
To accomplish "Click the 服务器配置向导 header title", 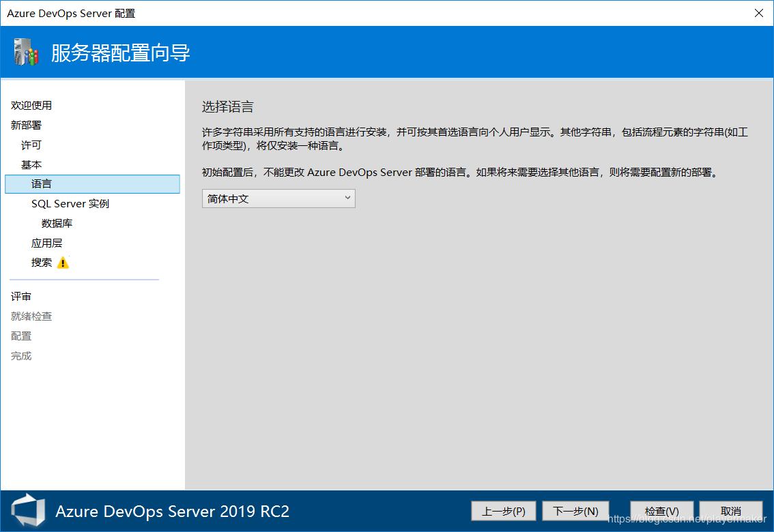I will pyautogui.click(x=120, y=53).
